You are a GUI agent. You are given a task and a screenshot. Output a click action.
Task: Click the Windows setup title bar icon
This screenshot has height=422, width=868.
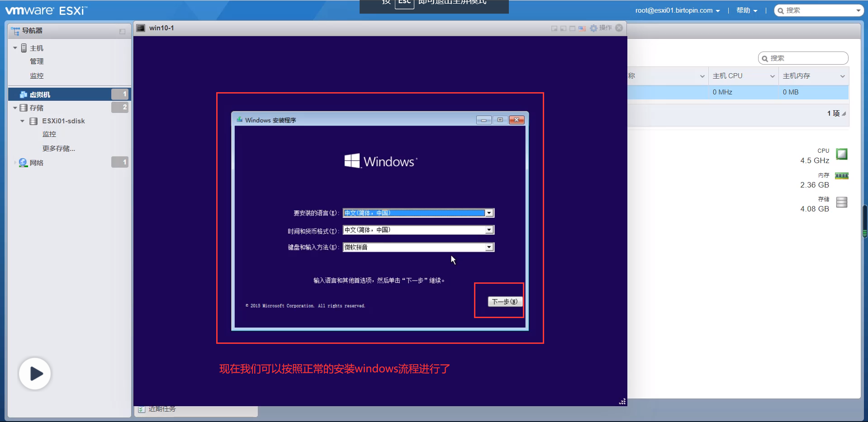point(240,120)
